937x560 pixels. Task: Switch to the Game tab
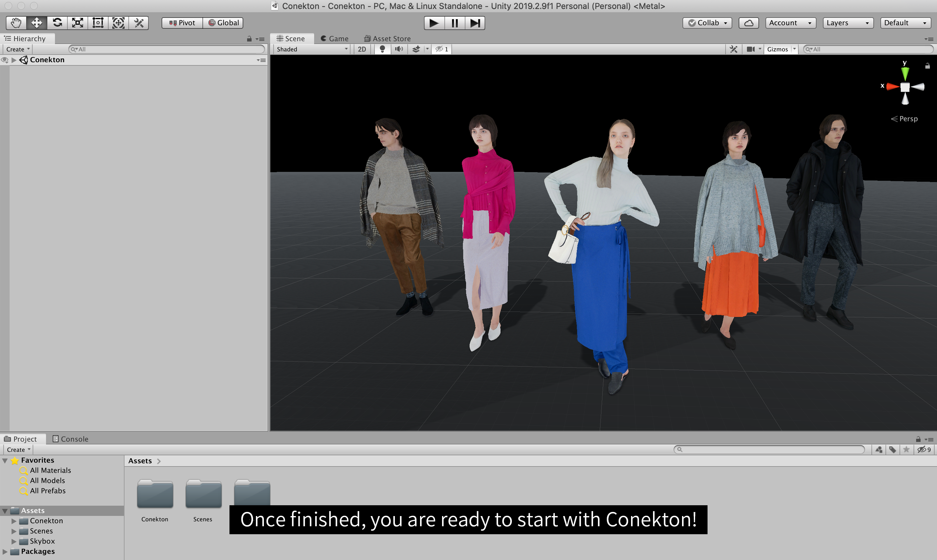(334, 39)
